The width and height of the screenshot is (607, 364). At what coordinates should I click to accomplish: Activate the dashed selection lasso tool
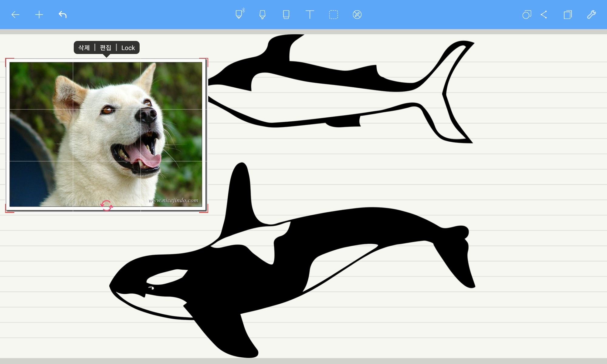[333, 15]
